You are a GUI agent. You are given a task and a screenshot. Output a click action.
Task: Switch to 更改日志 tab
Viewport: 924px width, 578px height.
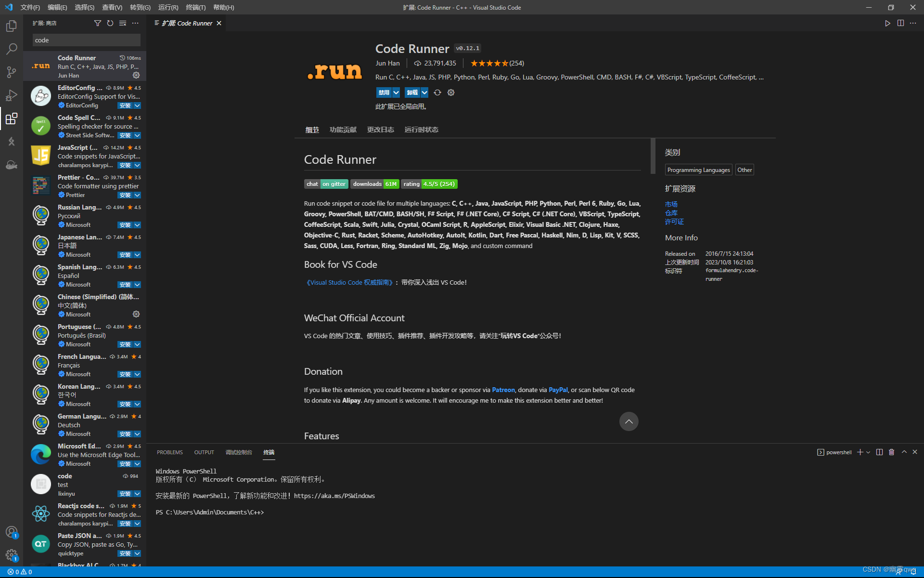point(380,130)
